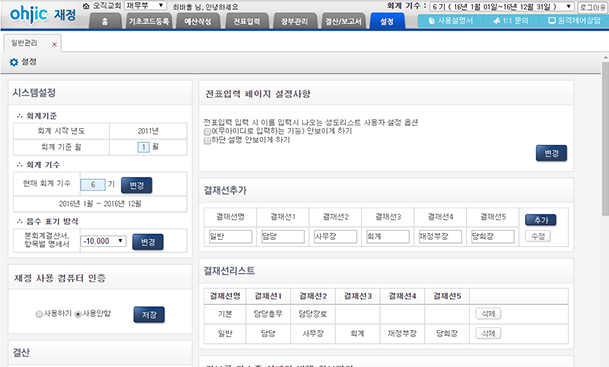Screen dimensions: 609x367
Task: Click the 재정부장 cell in 결재선리스트 table
Action: 402,333
